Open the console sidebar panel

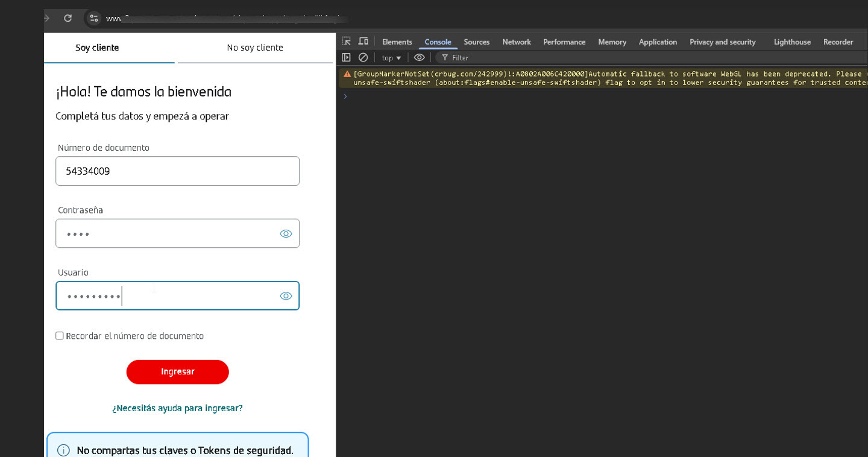[346, 57]
